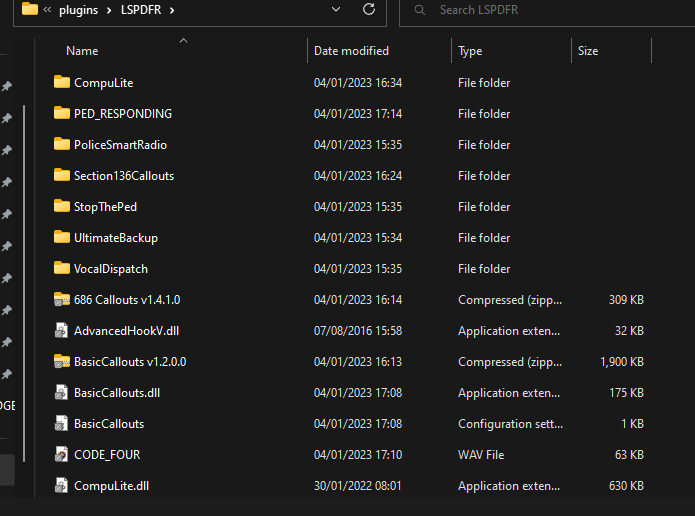Sort files by Name column

[82, 51]
